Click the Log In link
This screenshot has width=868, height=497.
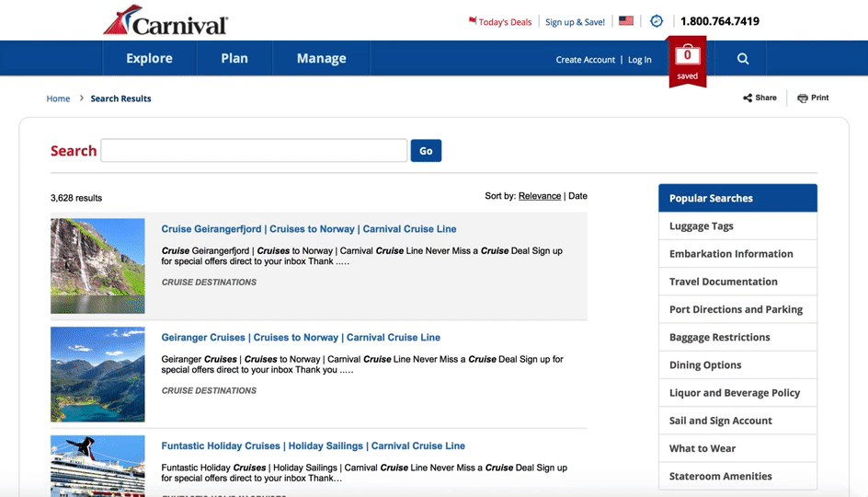pyautogui.click(x=640, y=60)
